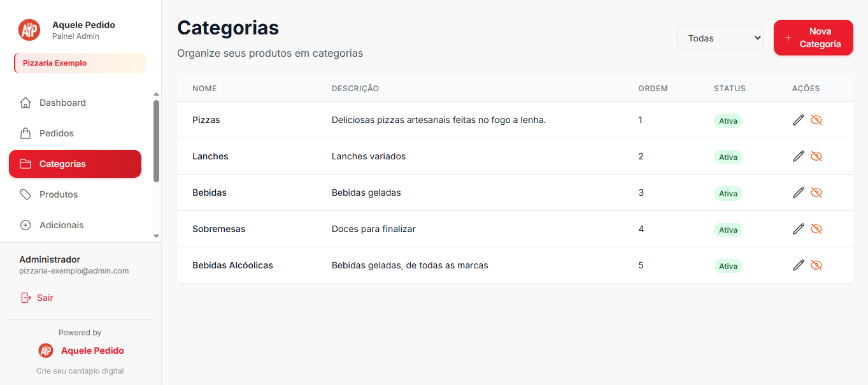Open Adicionais via the plus-circle icon
The width and height of the screenshot is (868, 385).
(25, 224)
